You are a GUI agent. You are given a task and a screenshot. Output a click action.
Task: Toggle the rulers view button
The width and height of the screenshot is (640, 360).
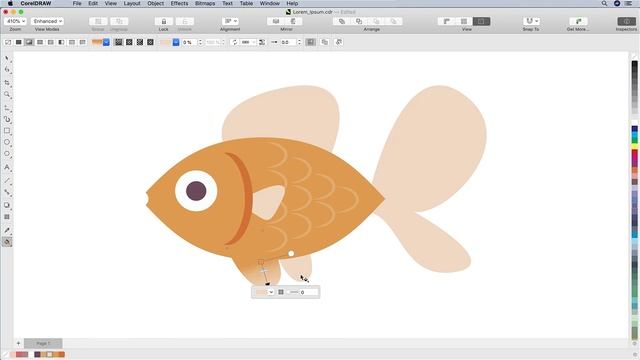(x=447, y=21)
